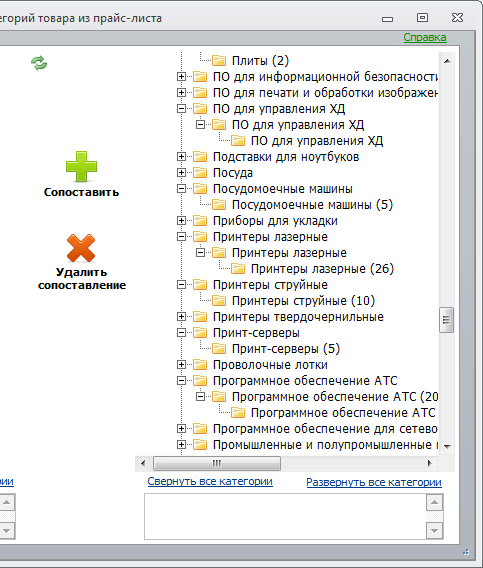Collapse top-level Принтеры лазерные node
483x568 pixels.
(x=181, y=237)
